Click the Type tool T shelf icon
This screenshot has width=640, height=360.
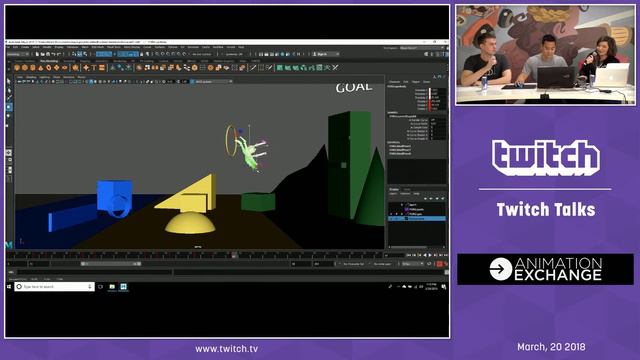pyautogui.click(x=94, y=68)
